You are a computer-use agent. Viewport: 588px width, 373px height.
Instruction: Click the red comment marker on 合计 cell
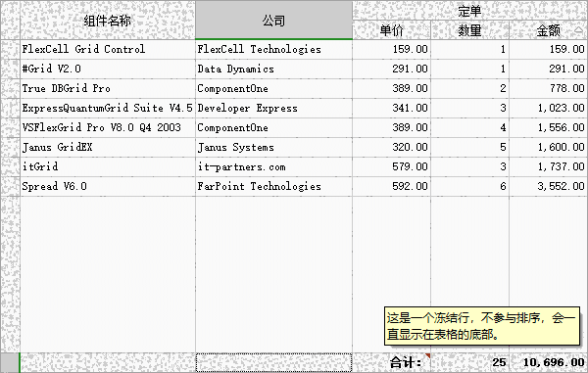click(x=428, y=355)
